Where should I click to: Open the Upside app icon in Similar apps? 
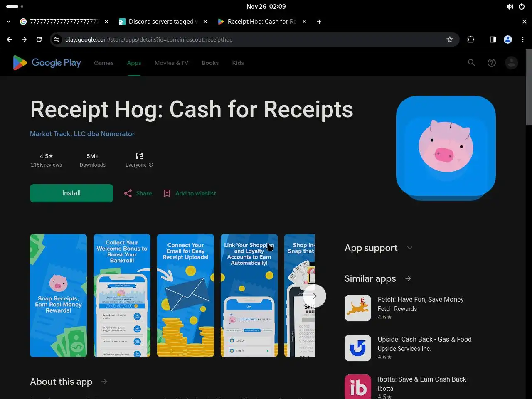[358, 348]
